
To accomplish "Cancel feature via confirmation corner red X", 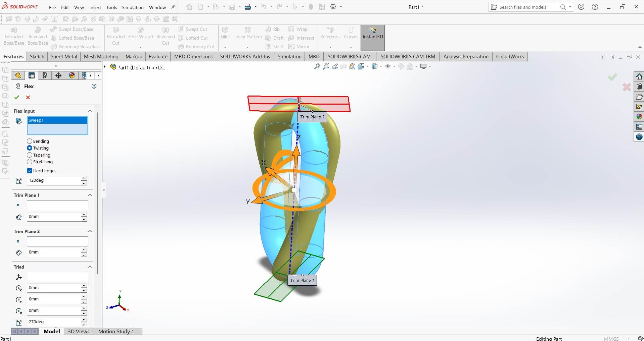I will pyautogui.click(x=627, y=87).
